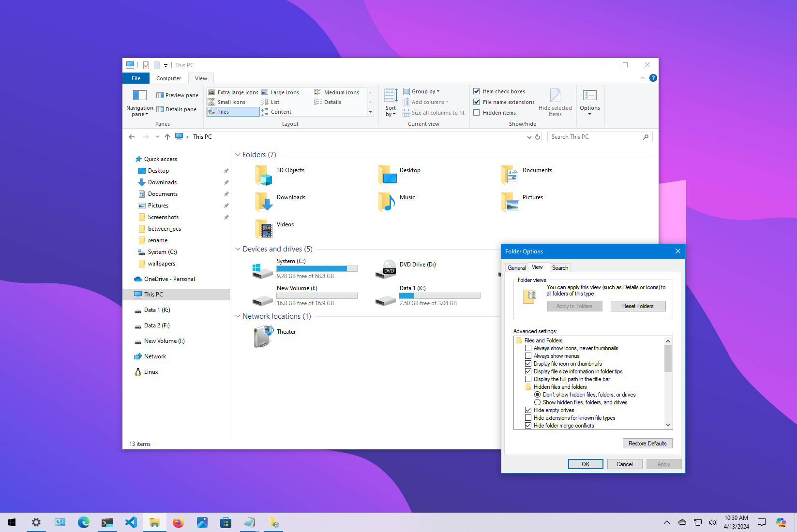The height and width of the screenshot is (532, 797).
Task: Collapse the Network locations group
Action: [238, 316]
